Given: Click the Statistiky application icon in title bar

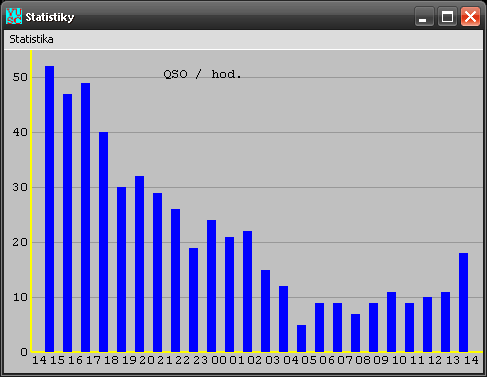Looking at the screenshot, I should click(14, 16).
